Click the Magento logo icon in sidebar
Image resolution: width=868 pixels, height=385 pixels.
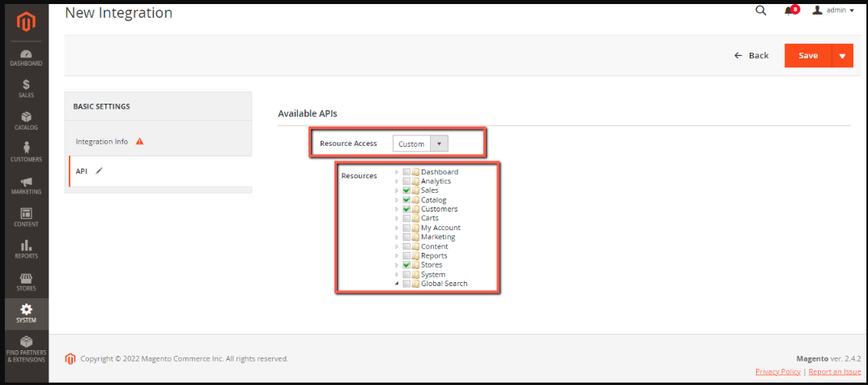25,22
